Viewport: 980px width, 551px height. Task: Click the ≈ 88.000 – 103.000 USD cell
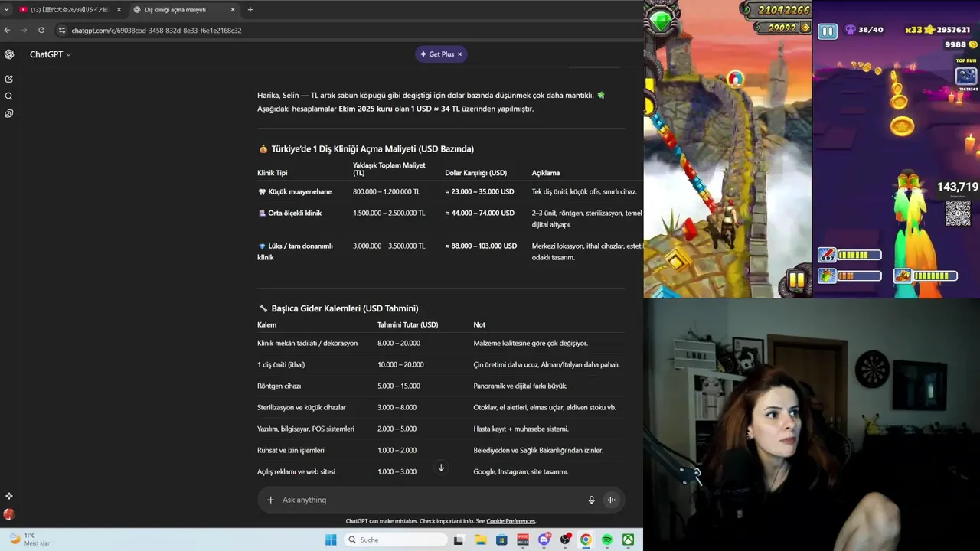tap(481, 246)
